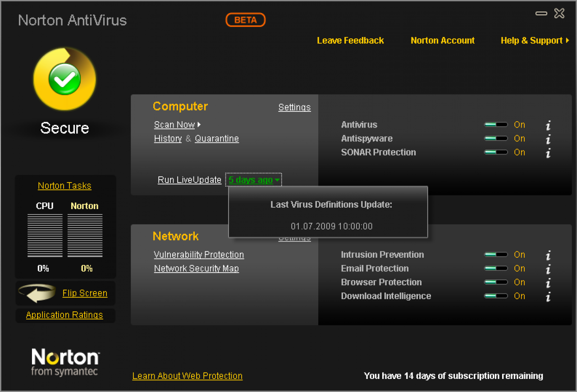Open Computer Settings link
The width and height of the screenshot is (577, 392).
coord(294,107)
